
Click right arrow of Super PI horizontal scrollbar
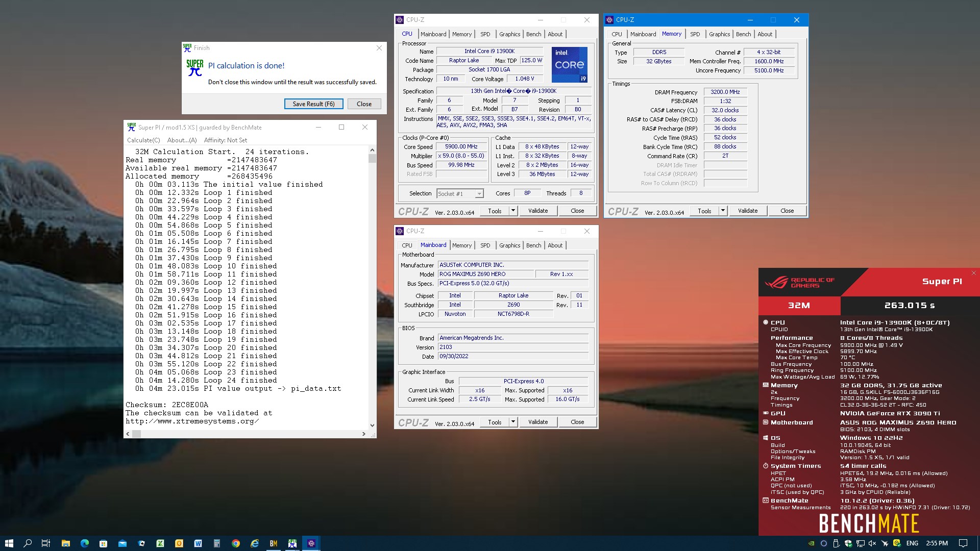[x=363, y=434]
